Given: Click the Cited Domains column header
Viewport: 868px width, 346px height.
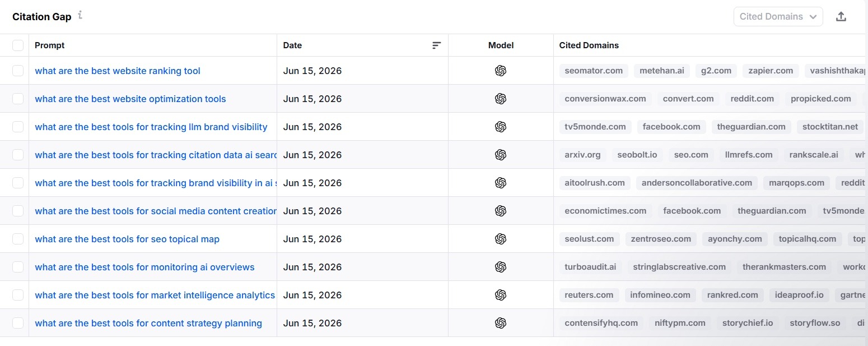Looking at the screenshot, I should [589, 45].
